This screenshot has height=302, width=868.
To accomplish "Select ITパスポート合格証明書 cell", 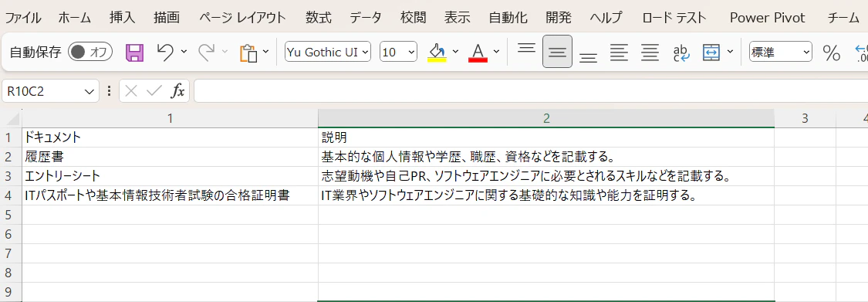I will pyautogui.click(x=170, y=195).
